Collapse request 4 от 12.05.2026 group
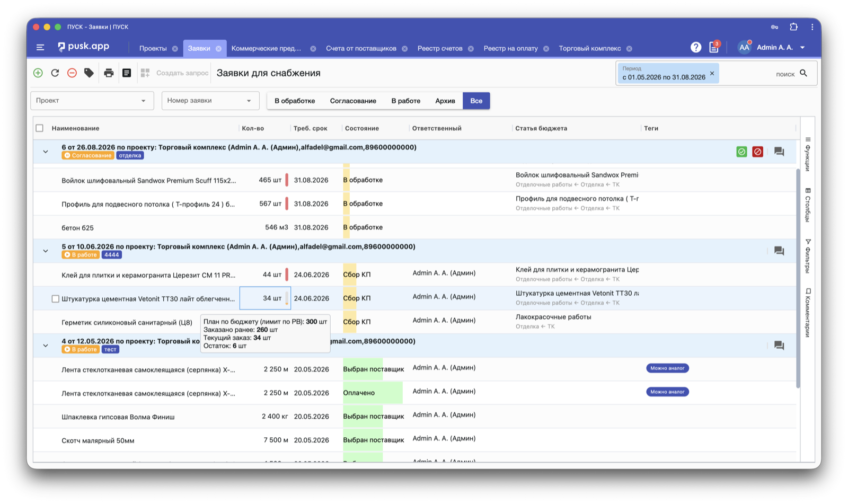 coord(46,346)
